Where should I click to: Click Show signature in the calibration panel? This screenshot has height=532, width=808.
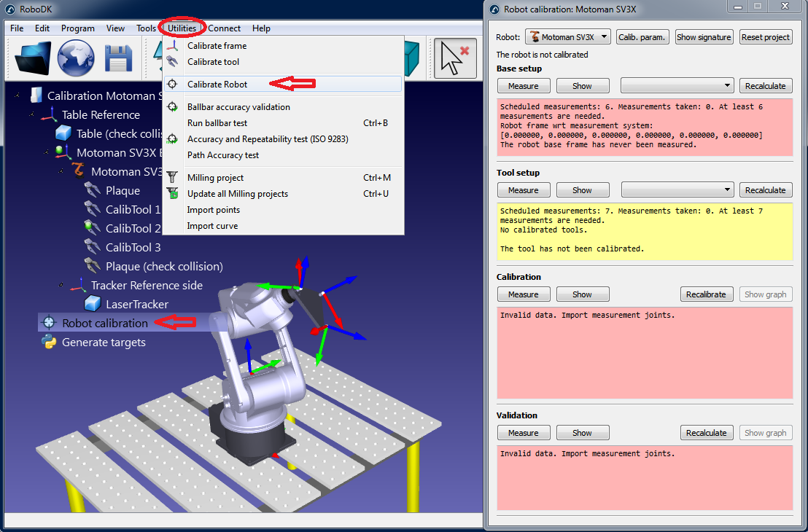[x=703, y=36]
